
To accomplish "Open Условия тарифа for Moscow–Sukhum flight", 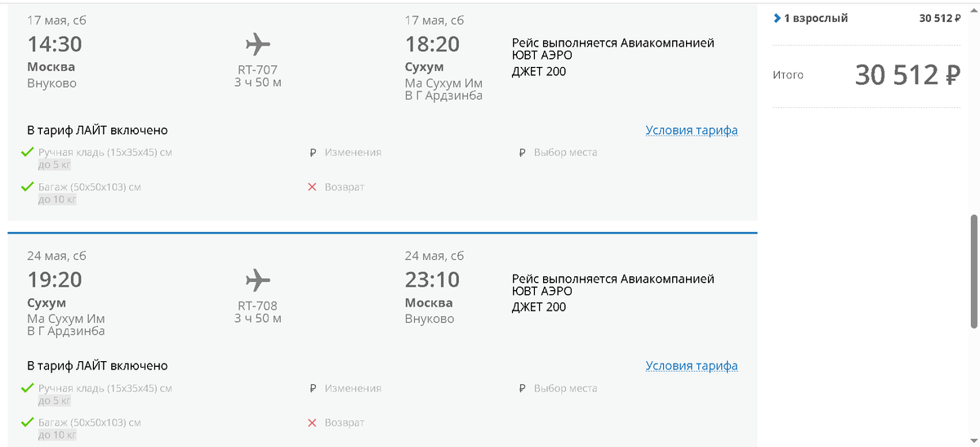I will 691,130.
